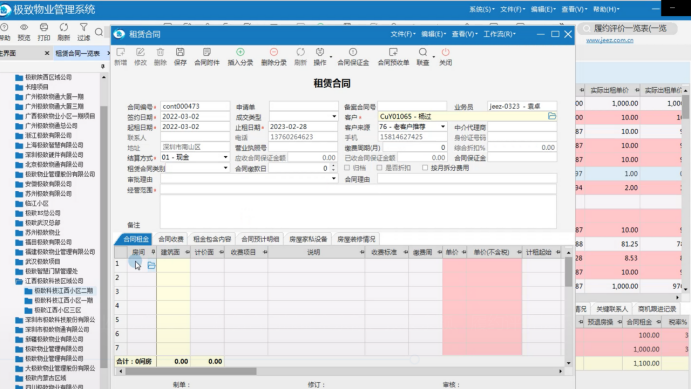Click 刷新 refresh in the contract window toolbar
691x389 pixels.
[300, 52]
